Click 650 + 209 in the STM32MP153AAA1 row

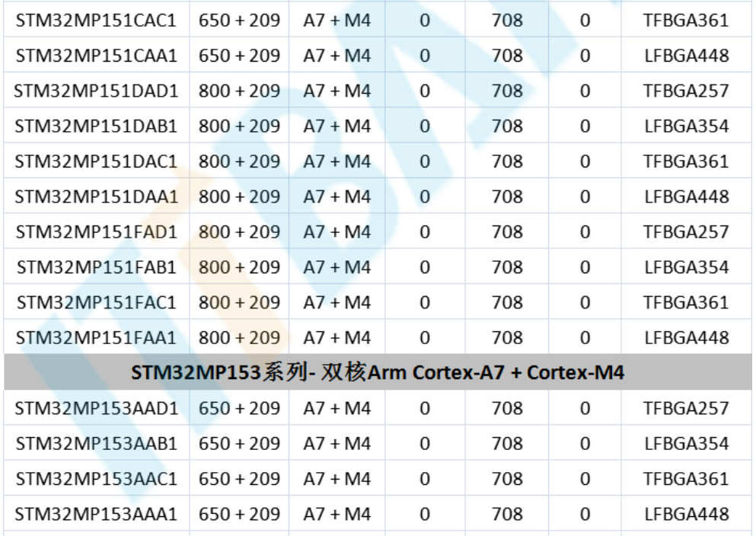239,514
